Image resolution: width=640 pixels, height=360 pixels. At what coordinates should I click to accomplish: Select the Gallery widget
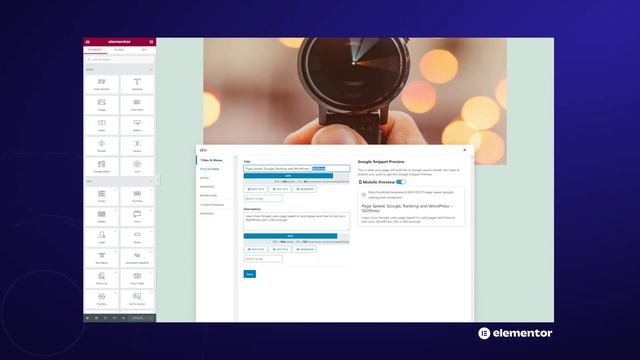tap(102, 217)
